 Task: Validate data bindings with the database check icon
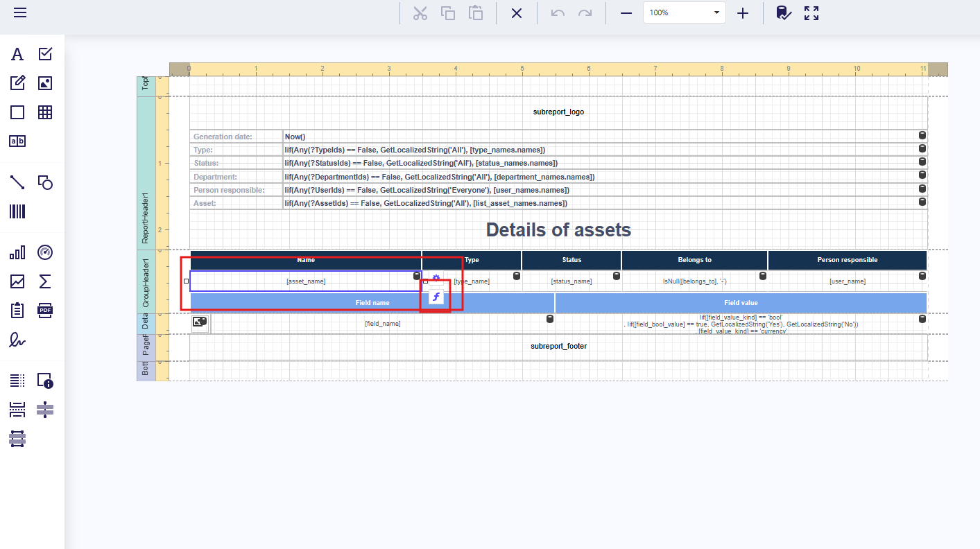point(783,13)
